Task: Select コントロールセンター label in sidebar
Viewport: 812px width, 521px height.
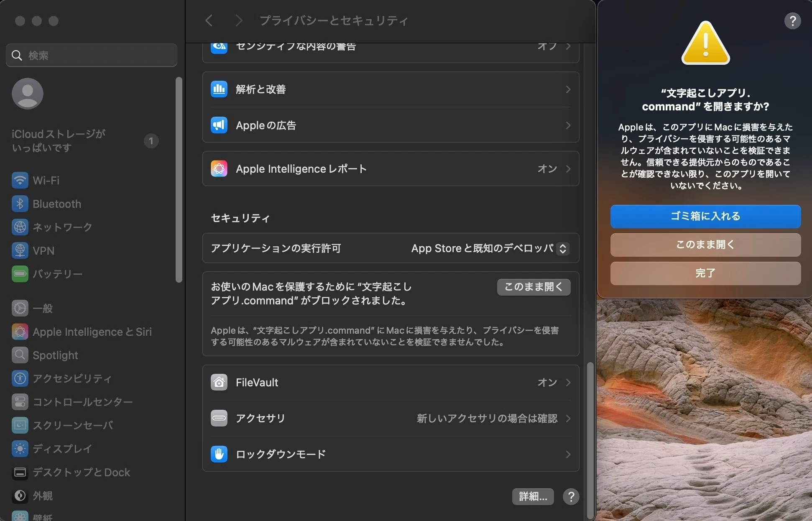Action: pos(83,402)
